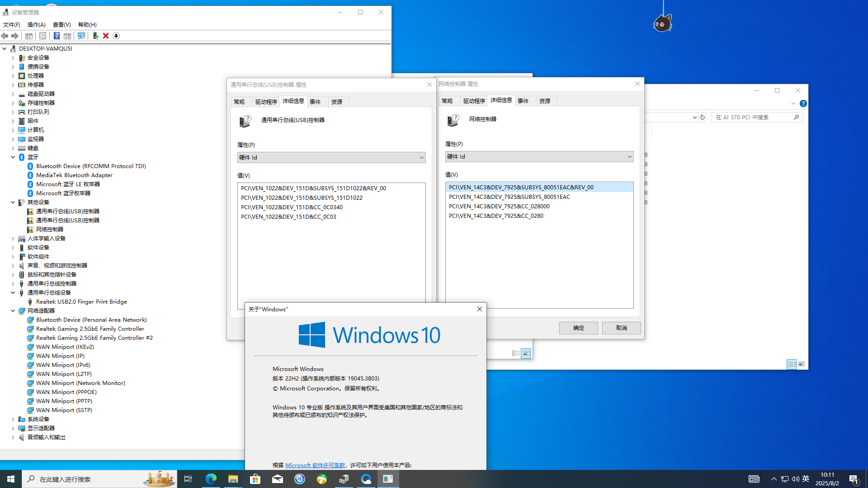Click the taskbar search box
The image size is (868, 488).
[x=99, y=479]
